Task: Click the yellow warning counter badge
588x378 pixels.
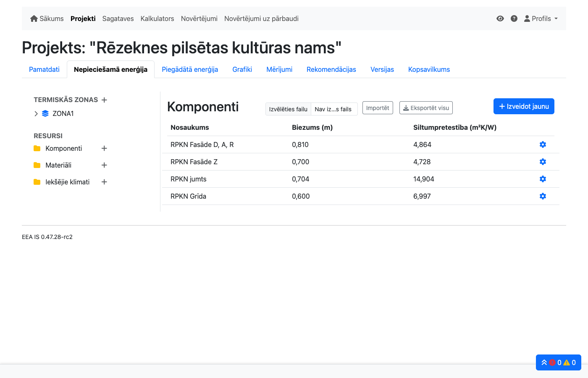Action: pyautogui.click(x=567, y=362)
